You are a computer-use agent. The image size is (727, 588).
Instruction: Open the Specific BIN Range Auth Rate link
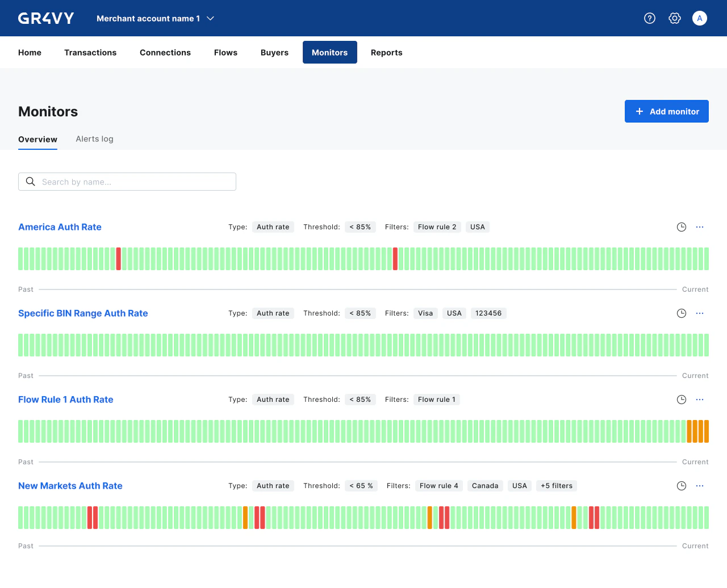pyautogui.click(x=83, y=313)
